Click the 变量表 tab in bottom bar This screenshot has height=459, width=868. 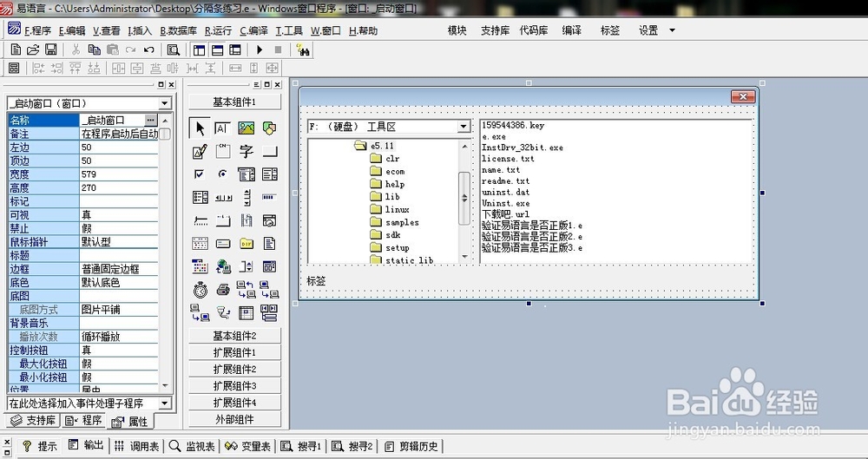(x=248, y=446)
